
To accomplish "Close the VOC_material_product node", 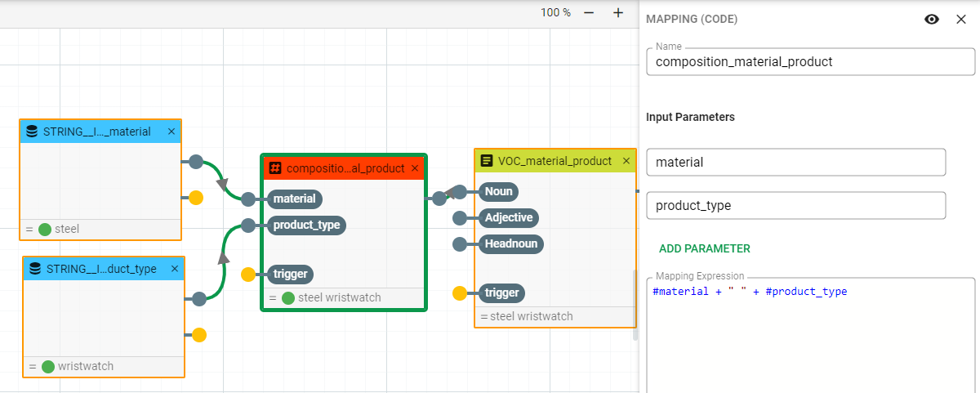I will [x=626, y=161].
